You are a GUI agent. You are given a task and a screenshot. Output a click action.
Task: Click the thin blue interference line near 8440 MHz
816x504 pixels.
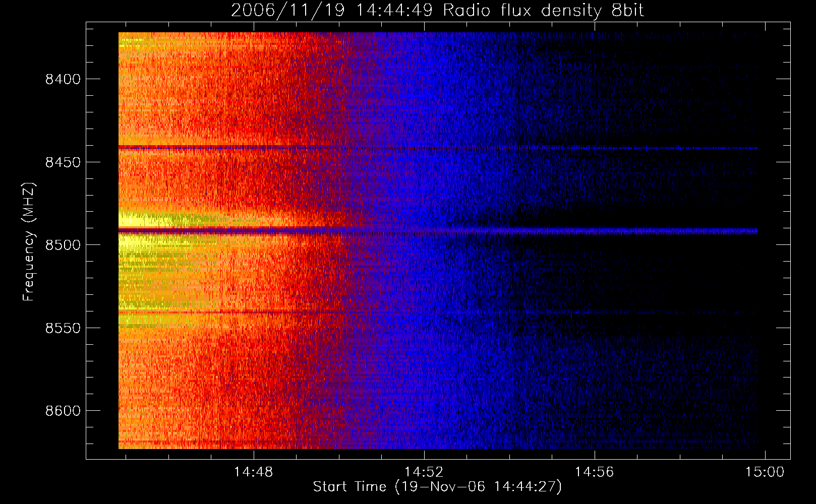tap(438, 148)
